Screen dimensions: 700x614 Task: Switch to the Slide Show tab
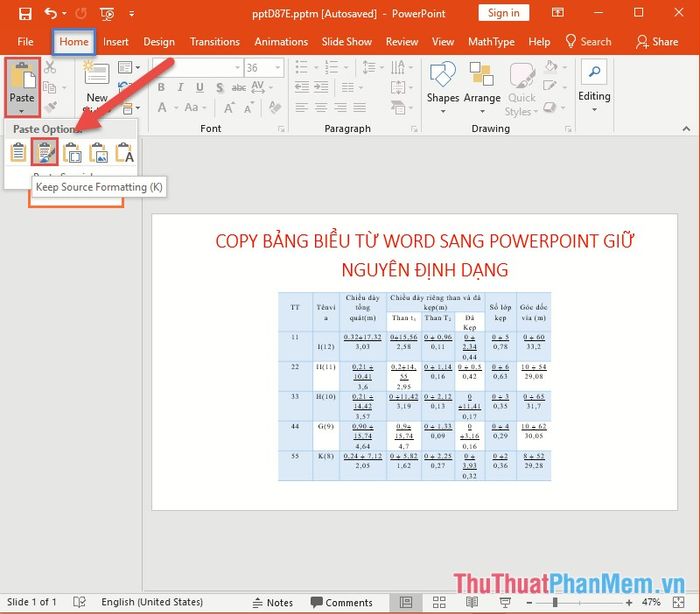pos(347,42)
